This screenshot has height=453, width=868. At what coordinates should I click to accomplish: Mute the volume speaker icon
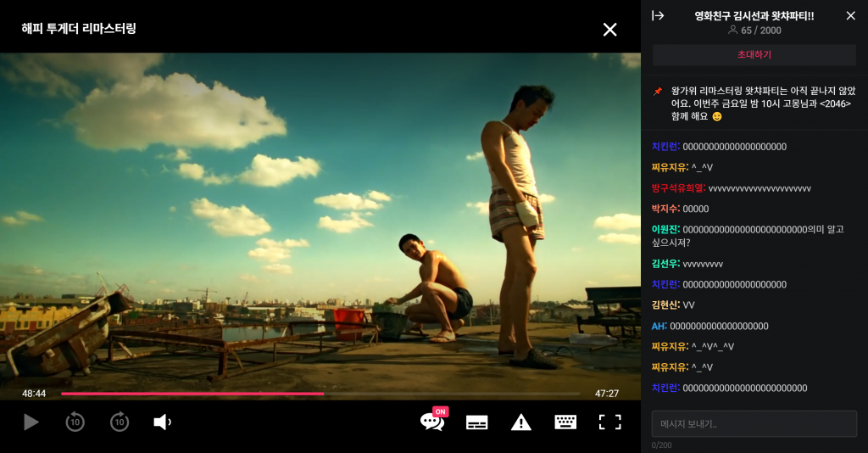(x=162, y=422)
